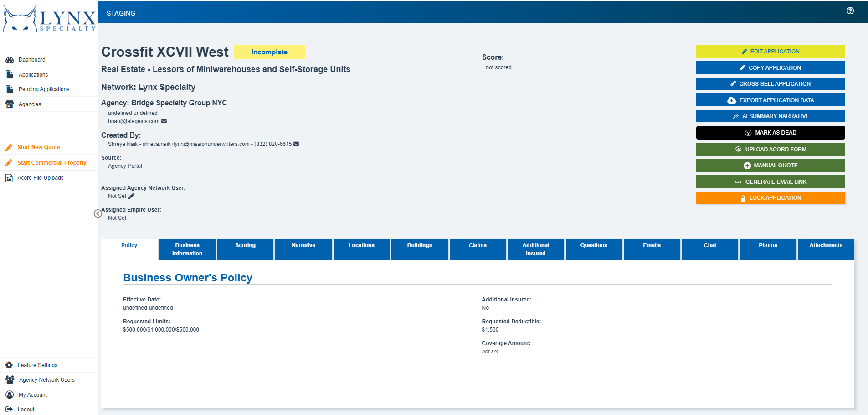Open Feature Settings link
The image size is (868, 415).
coord(37,365)
